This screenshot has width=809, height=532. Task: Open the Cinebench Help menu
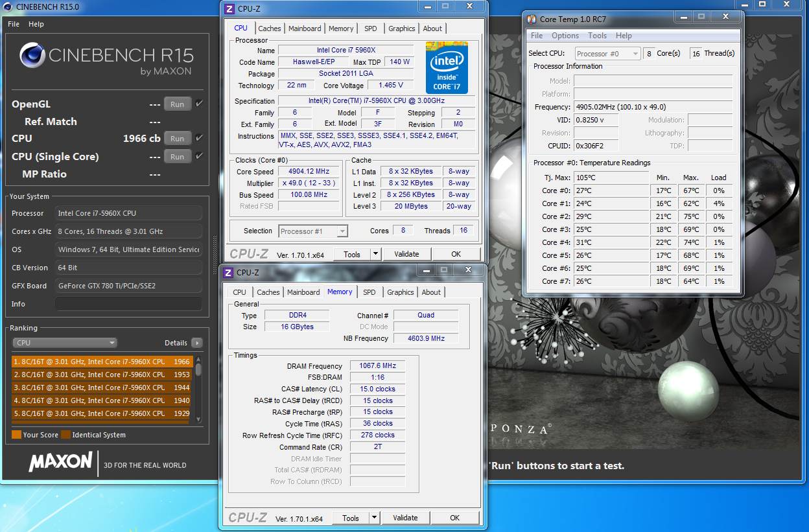pos(36,24)
